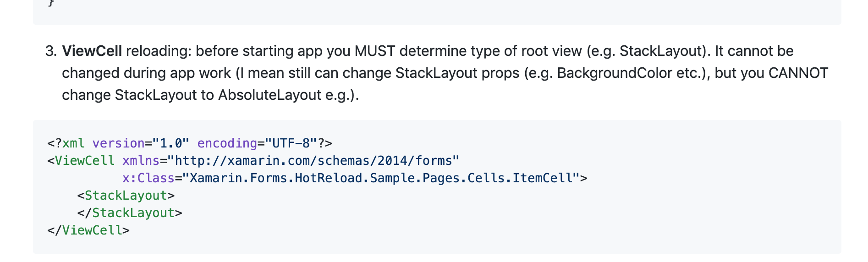Click the xmlns attribute in code
This screenshot has height=262, width=868.
(x=141, y=161)
